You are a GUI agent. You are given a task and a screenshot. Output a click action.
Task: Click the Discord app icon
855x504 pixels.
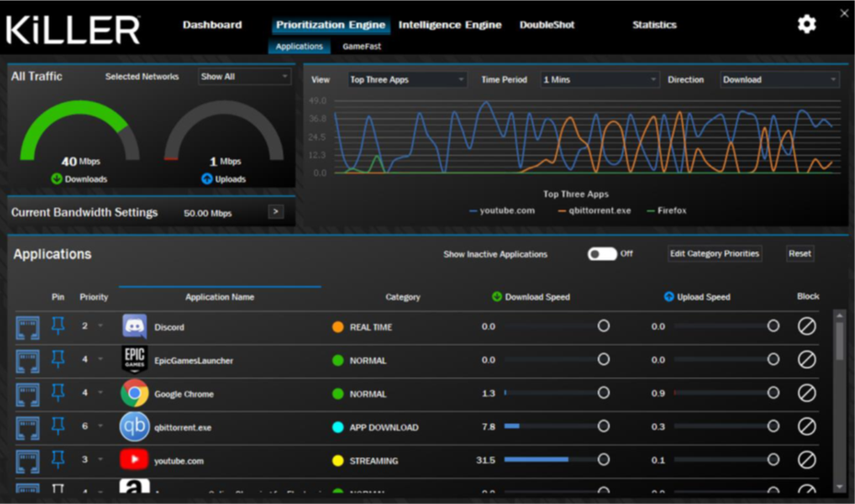click(x=134, y=326)
